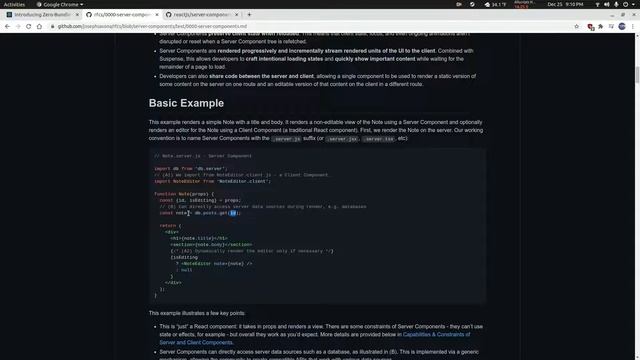Go back to the previous page
640x360 pixels.
pyautogui.click(x=7, y=27)
